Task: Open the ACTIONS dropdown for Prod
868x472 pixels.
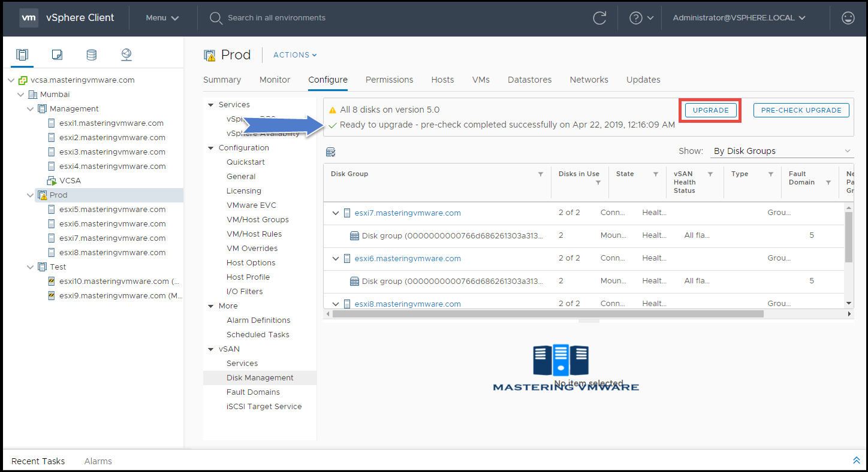Action: 295,55
